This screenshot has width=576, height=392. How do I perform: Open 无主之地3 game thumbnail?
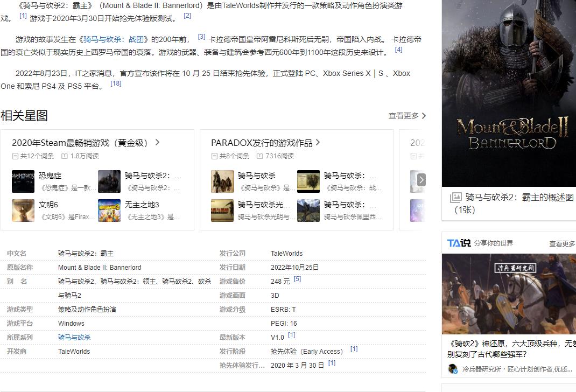pos(109,211)
